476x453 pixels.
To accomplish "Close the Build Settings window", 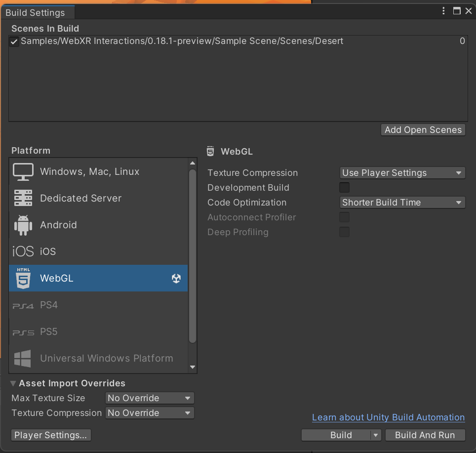I will 469,11.
